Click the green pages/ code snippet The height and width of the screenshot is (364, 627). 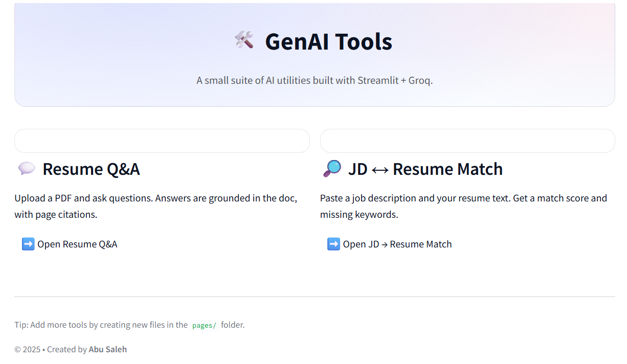pos(204,325)
